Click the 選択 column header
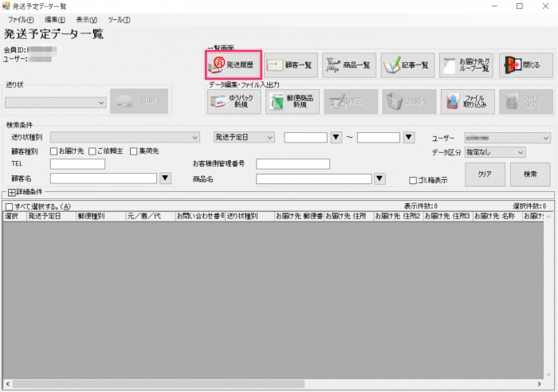The height and width of the screenshot is (392, 558). coord(15,216)
